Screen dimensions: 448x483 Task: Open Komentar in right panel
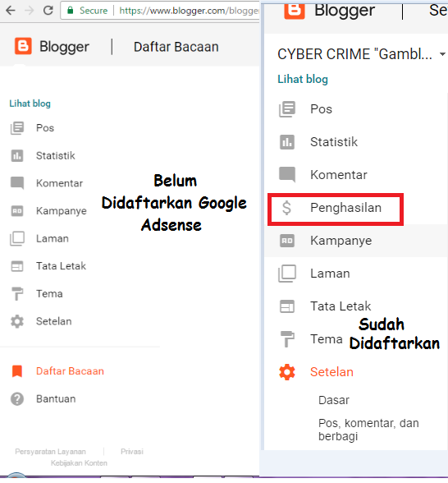click(x=338, y=175)
